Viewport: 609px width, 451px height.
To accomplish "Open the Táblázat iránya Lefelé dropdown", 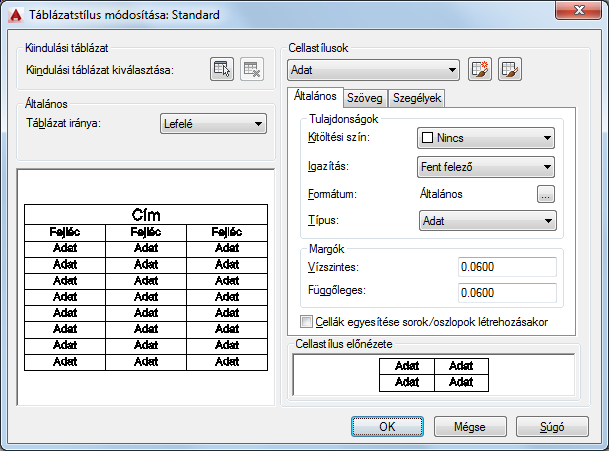I will tap(213, 124).
